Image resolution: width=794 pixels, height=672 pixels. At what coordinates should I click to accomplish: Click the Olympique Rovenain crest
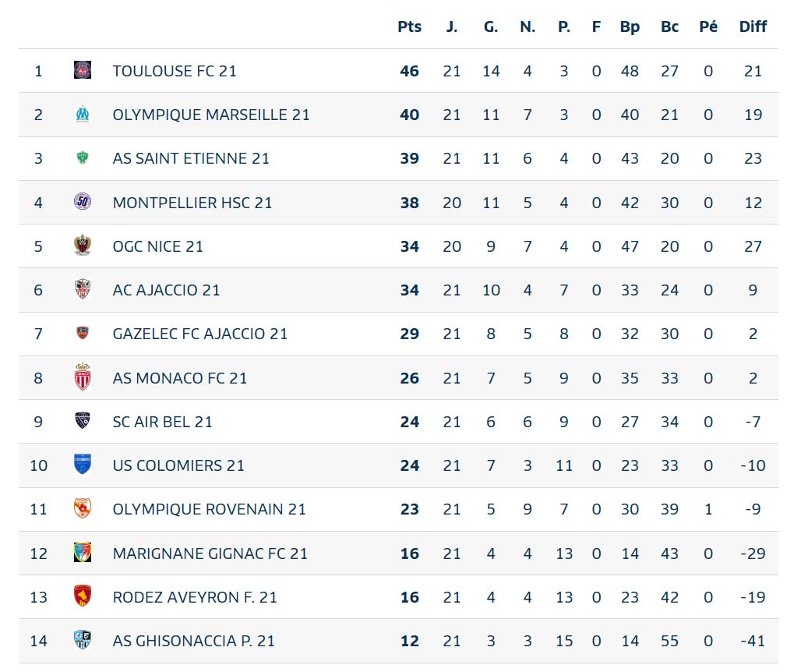tap(83, 508)
